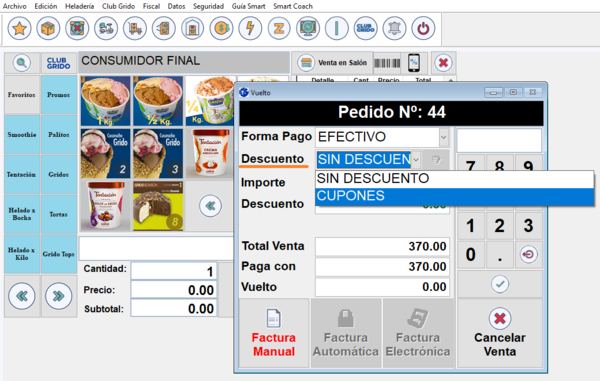Go to next category page arrow

coord(59,296)
